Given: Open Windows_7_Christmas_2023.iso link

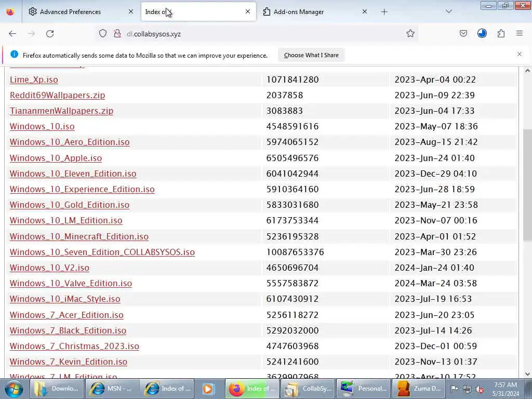Looking at the screenshot, I should [x=74, y=346].
